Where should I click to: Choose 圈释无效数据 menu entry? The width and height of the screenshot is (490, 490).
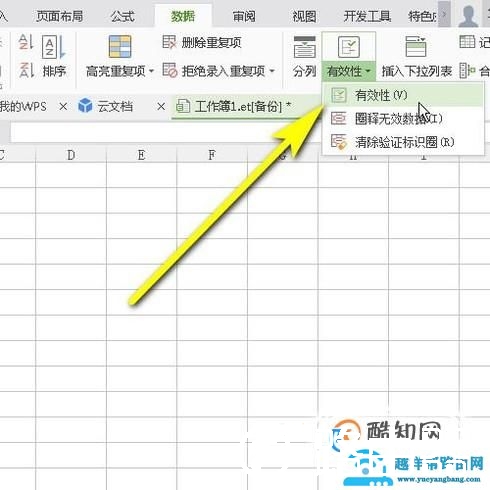pyautogui.click(x=403, y=119)
